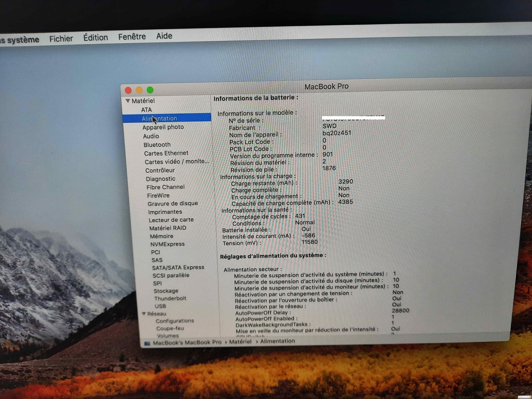Screen dimensions: 532x399
Task: Select Lecteur de carte entry
Action: (x=171, y=220)
